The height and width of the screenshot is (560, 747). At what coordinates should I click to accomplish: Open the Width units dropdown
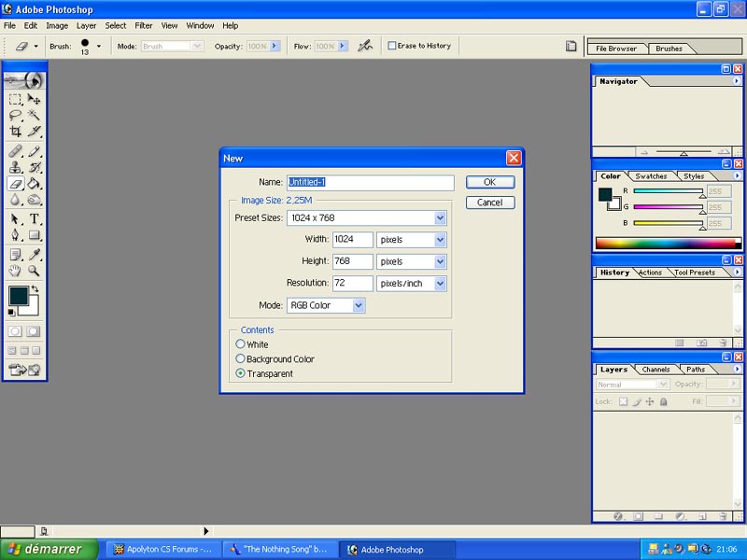tap(440, 240)
